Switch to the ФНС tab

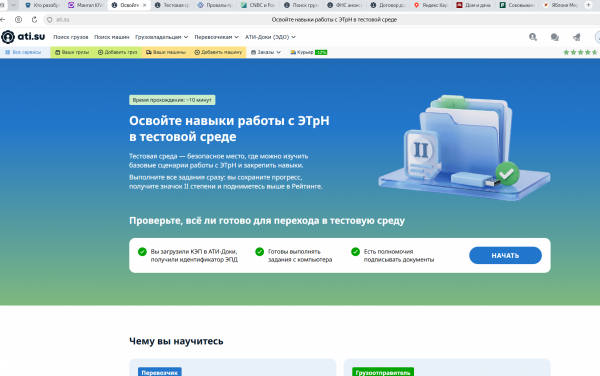point(345,5)
